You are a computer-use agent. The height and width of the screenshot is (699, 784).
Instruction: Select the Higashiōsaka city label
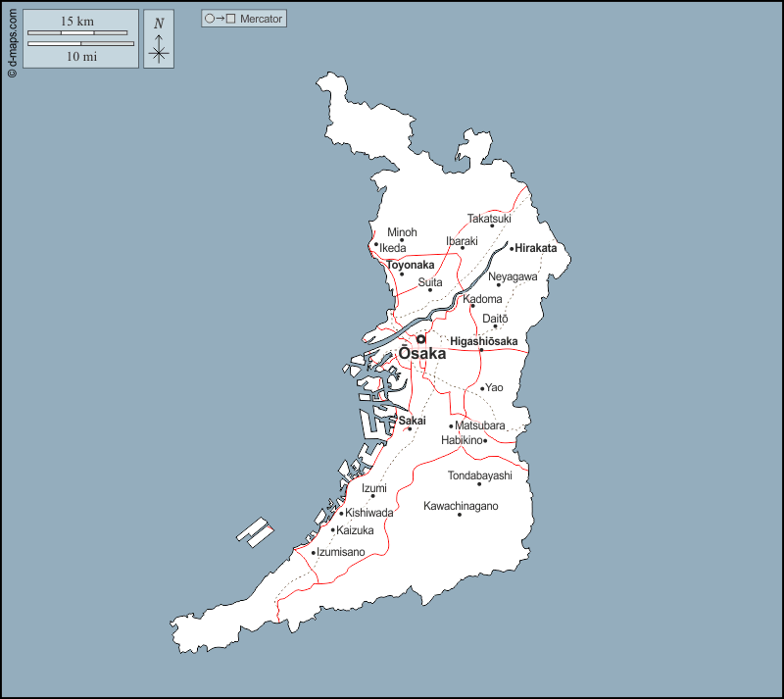pyautogui.click(x=483, y=341)
